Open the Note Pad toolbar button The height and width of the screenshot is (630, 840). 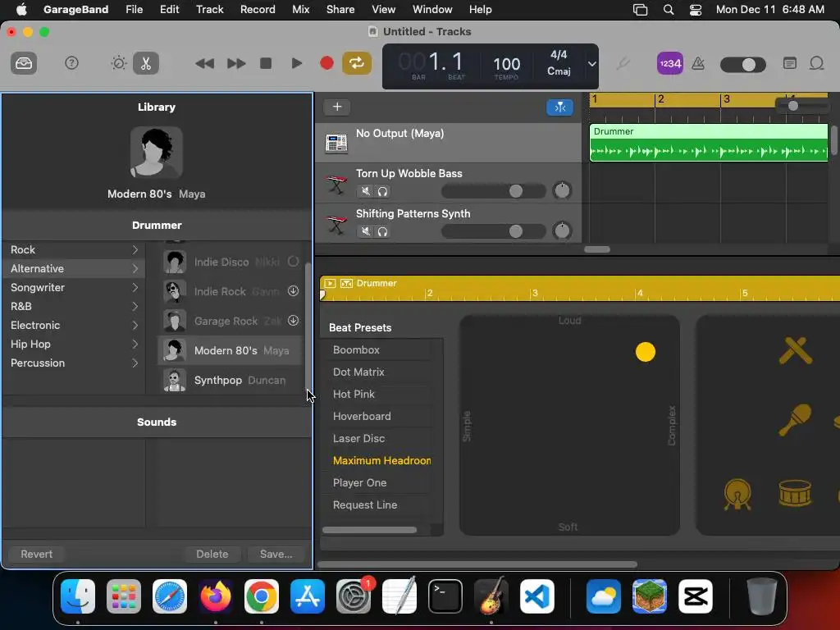(789, 63)
